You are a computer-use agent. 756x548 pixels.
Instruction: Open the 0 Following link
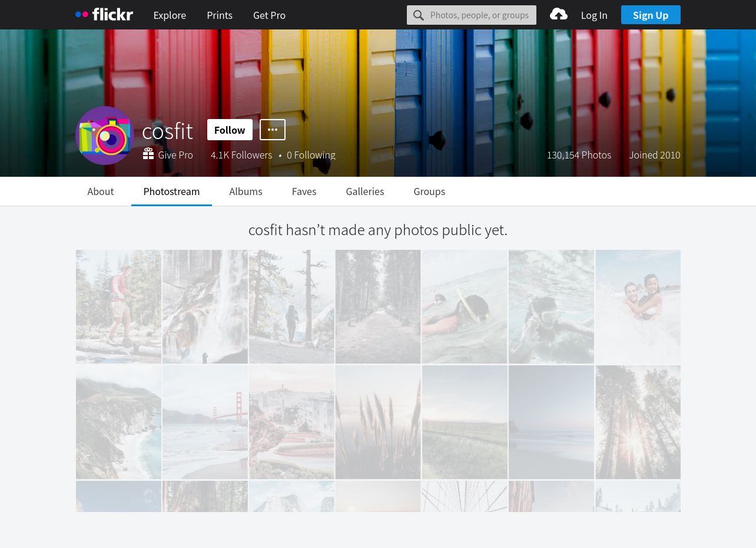(311, 155)
